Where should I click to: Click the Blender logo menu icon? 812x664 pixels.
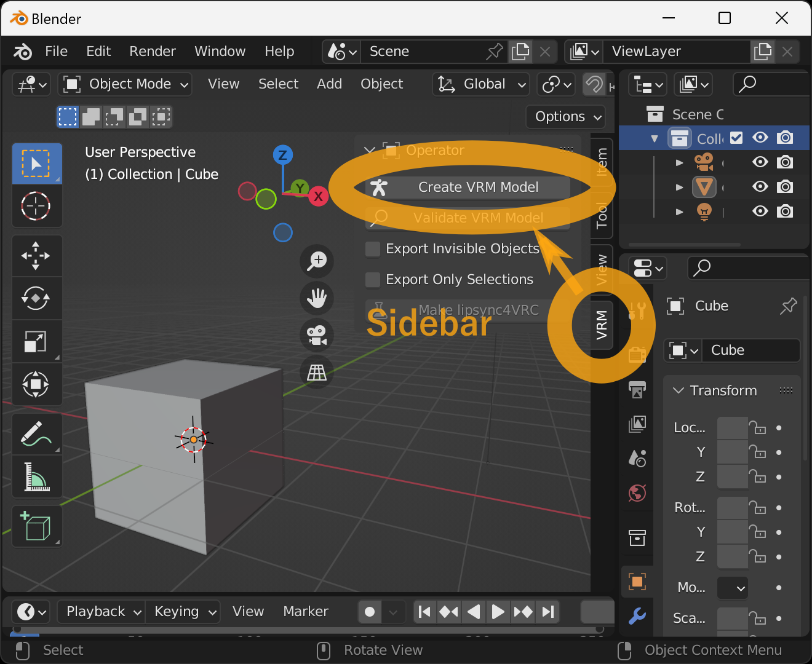pos(23,52)
